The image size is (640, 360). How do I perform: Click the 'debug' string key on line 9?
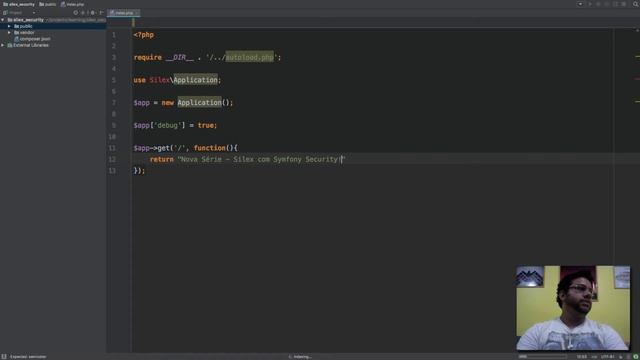point(167,125)
